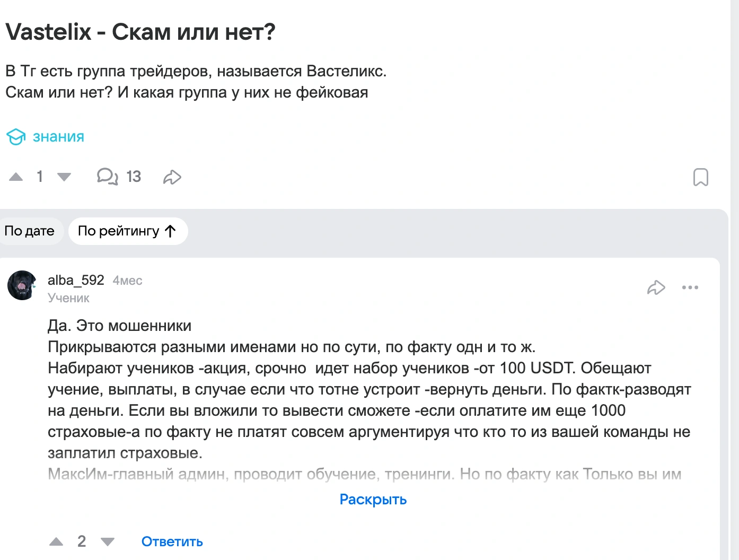Open the 13 comments icon
739x560 pixels.
point(107,177)
